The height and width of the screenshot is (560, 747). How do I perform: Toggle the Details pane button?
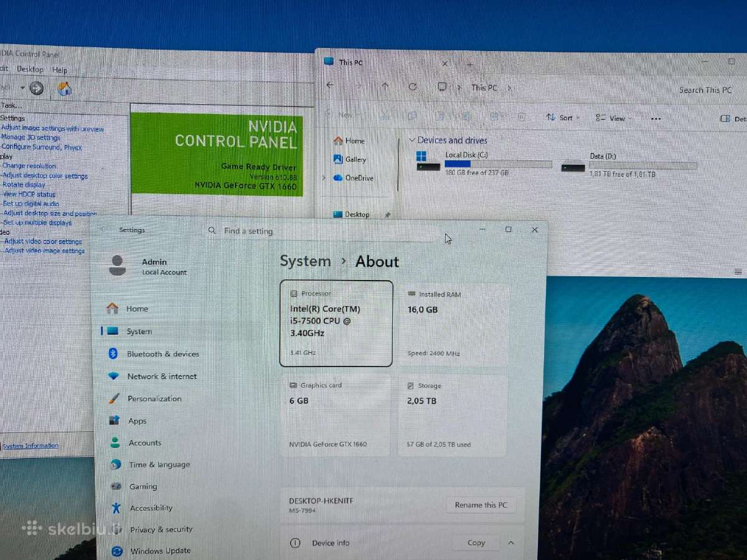coord(733,119)
